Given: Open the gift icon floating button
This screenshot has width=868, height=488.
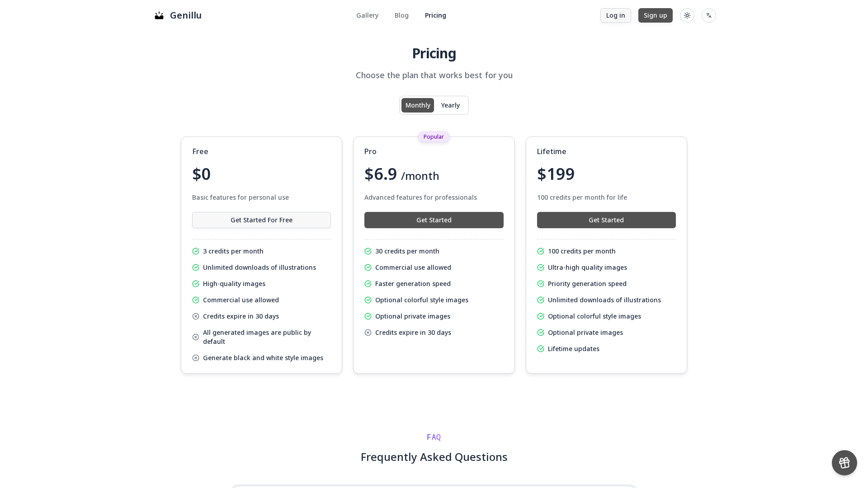Looking at the screenshot, I should [844, 463].
